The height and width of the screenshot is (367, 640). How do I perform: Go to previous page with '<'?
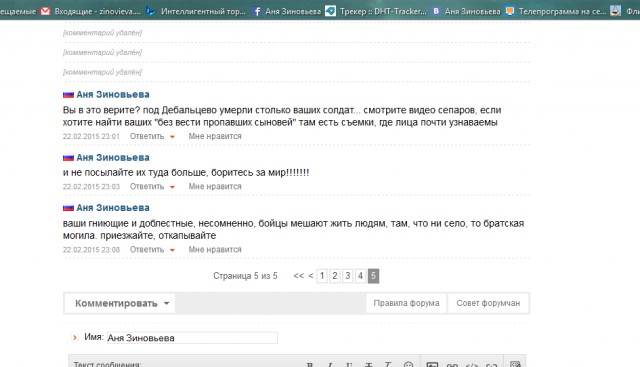coord(311,276)
